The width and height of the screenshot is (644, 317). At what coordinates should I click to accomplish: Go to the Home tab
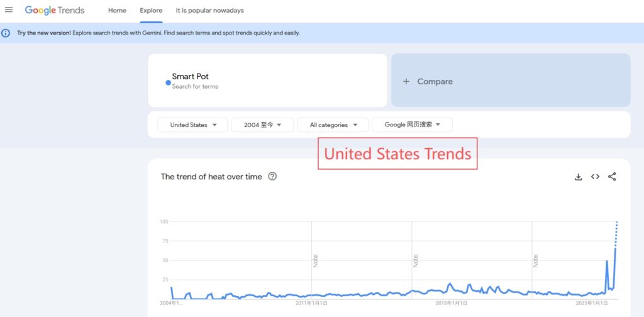(117, 11)
